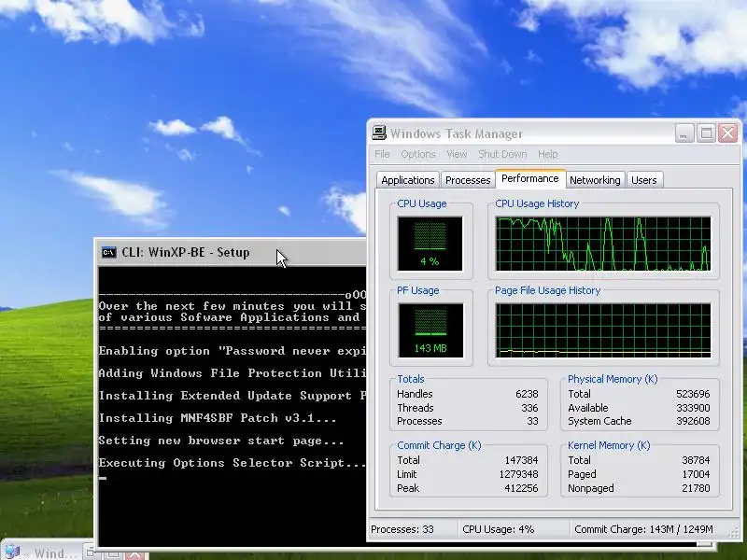
Task: Click the Commit Charge Total value 147384
Action: click(521, 460)
